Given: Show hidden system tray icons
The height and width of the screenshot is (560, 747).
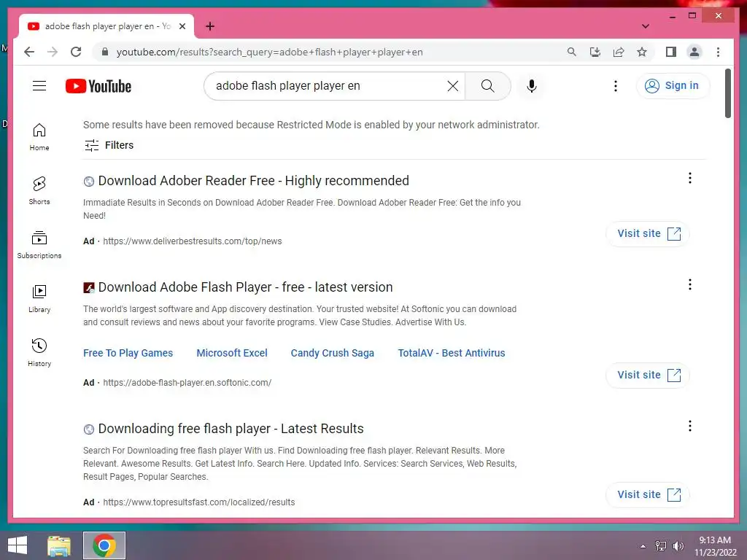Looking at the screenshot, I should tap(643, 546).
